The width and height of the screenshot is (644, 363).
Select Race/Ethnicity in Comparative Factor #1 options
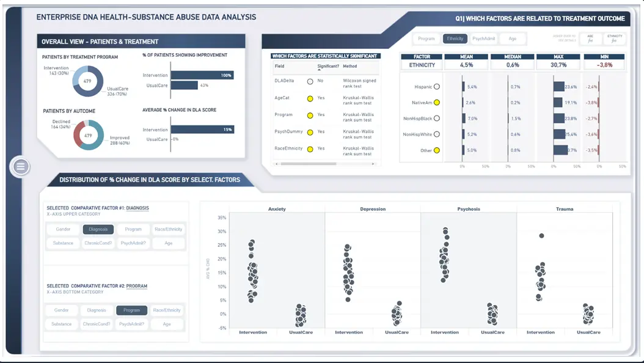point(168,229)
